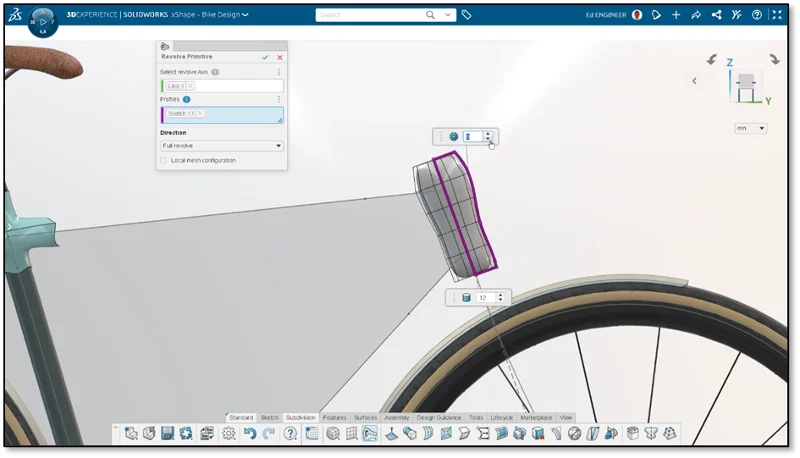Confirm Revolve Primitive with green checkmark
This screenshot has height=458, width=800.
click(x=265, y=57)
